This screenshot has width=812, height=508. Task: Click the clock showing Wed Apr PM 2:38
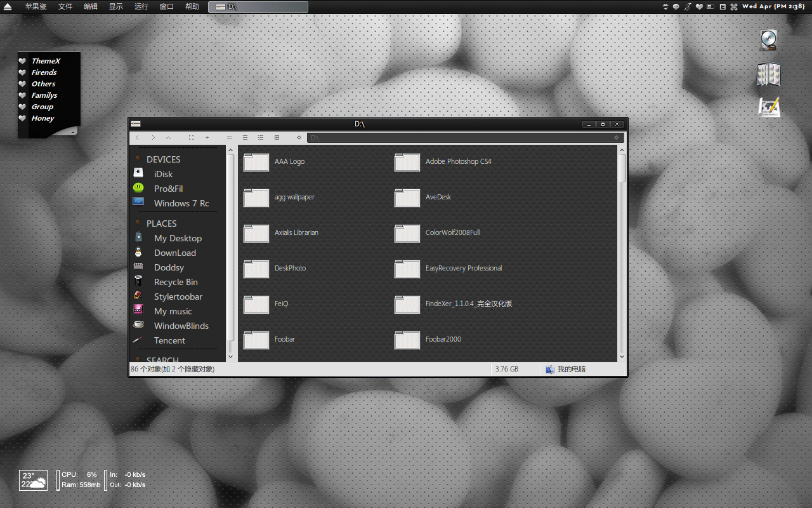point(773,6)
